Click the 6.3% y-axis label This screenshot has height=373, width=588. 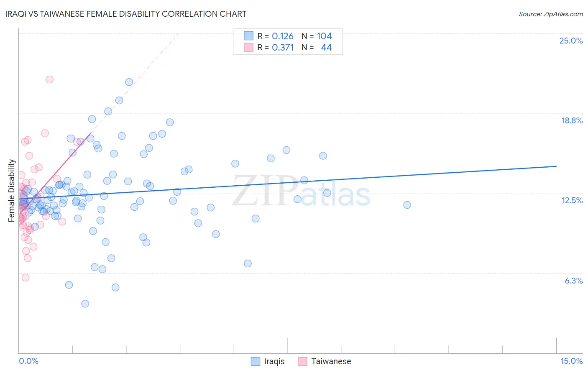pyautogui.click(x=574, y=281)
